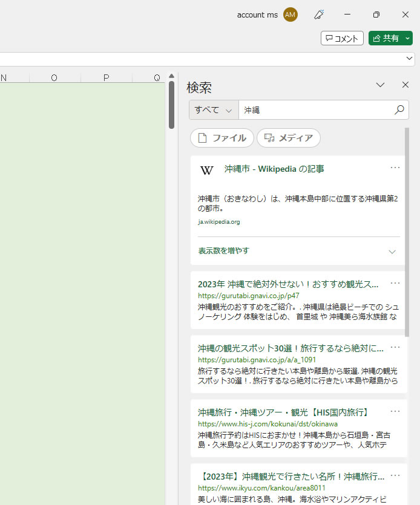Click the AM account avatar
Image resolution: width=420 pixels, height=505 pixels.
(x=290, y=15)
